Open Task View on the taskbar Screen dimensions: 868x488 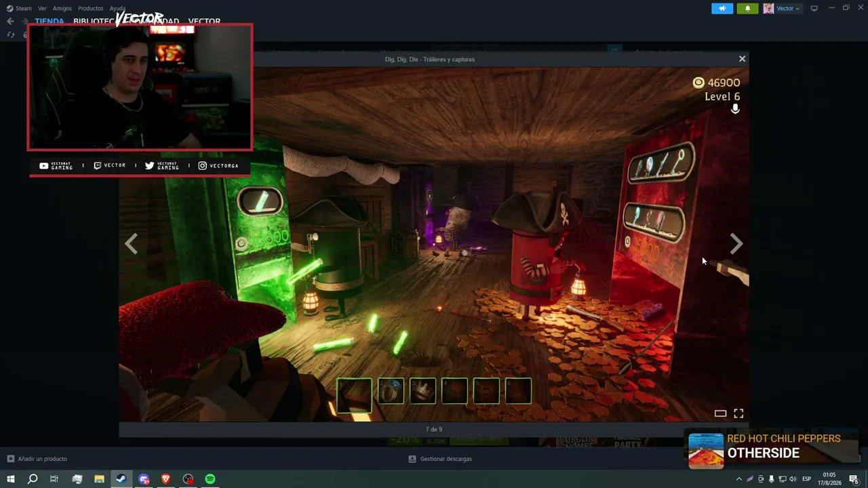click(x=54, y=479)
